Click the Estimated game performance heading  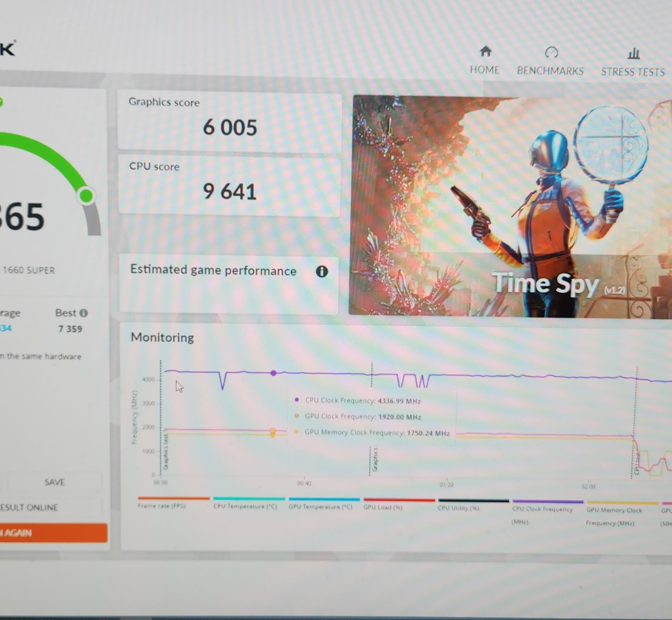(213, 270)
